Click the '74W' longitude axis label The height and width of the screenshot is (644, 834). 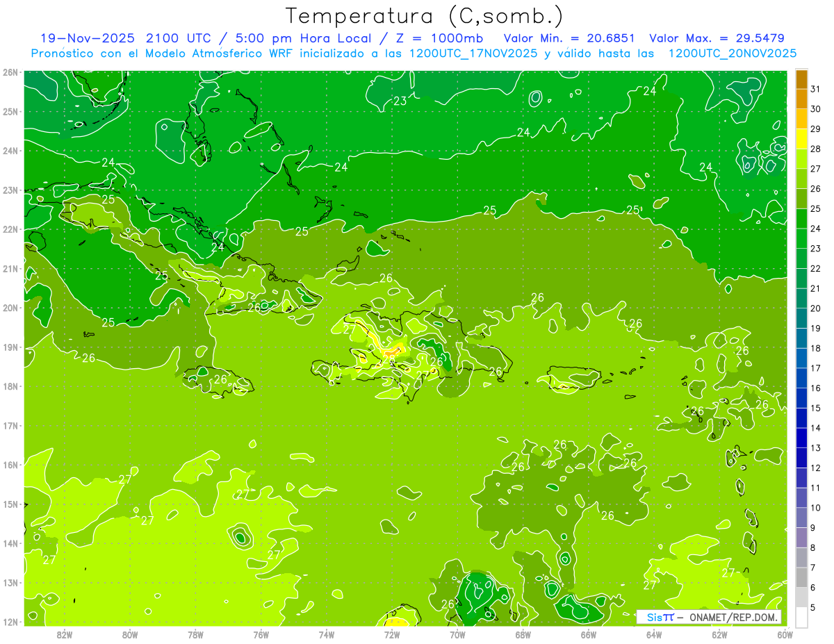326,634
